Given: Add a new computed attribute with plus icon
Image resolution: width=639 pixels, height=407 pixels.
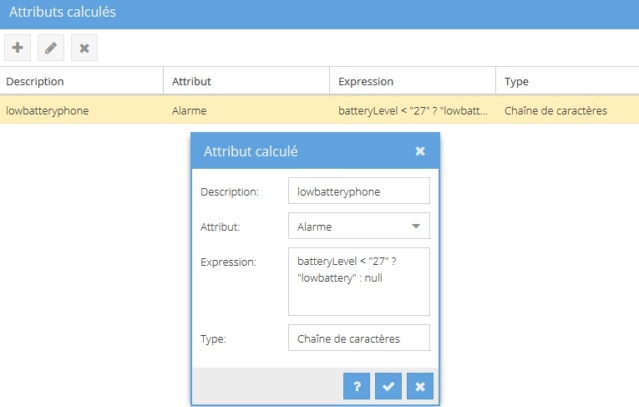Looking at the screenshot, I should pos(18,48).
